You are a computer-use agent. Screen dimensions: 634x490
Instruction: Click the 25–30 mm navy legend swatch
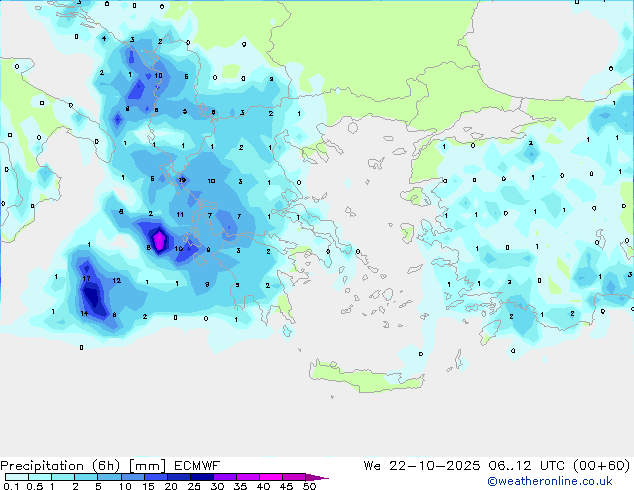201,477
